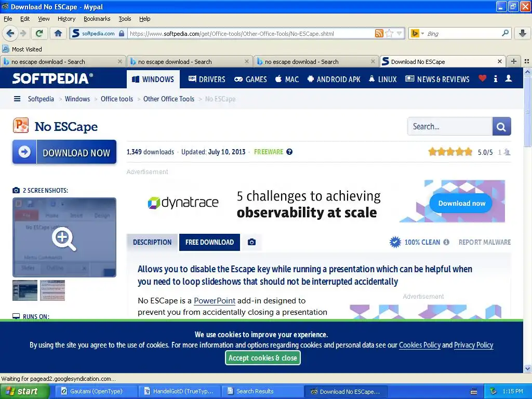Open a new tab with the plus button
This screenshot has width=532, height=399.
coord(514,61)
